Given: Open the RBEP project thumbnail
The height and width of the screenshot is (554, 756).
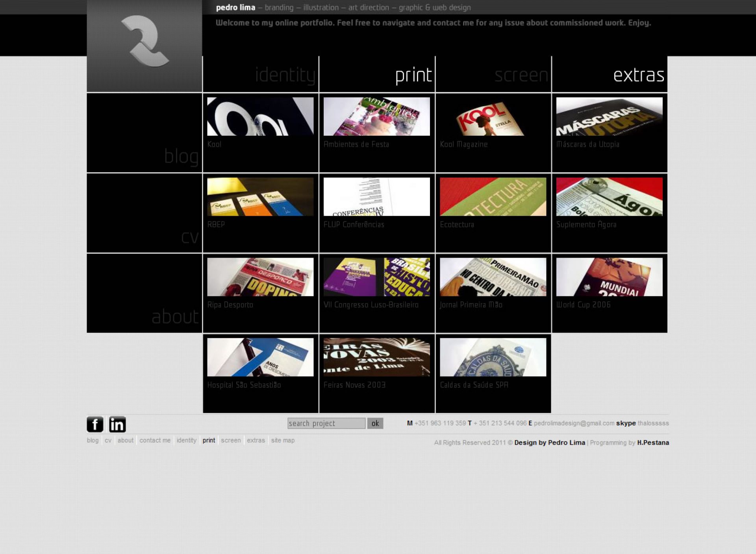Looking at the screenshot, I should point(260,197).
